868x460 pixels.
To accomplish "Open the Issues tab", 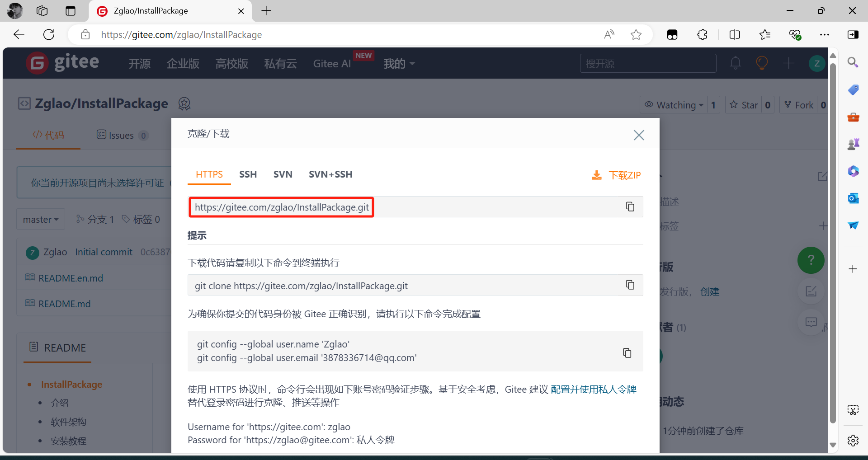I will (x=122, y=135).
